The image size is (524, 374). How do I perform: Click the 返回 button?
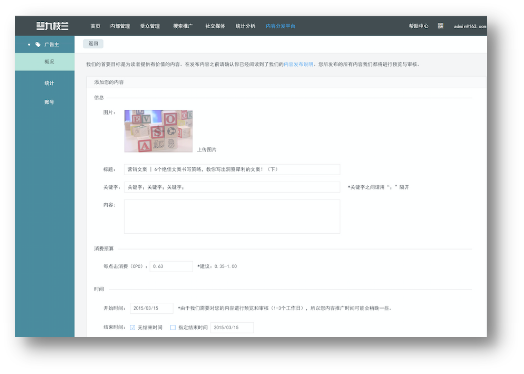(93, 43)
